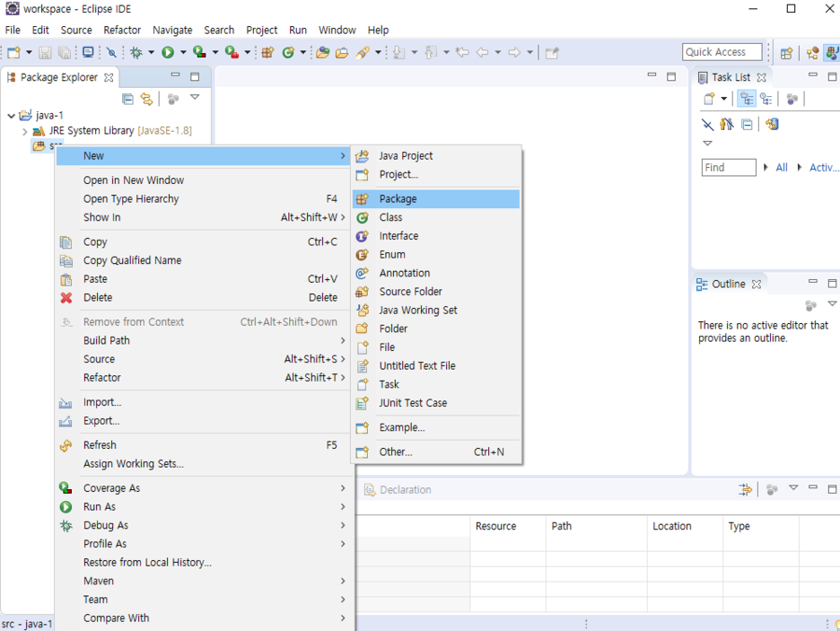Screen dimensions: 840x631
Task: Open Package Explorer View Menu triangle
Action: [195, 98]
